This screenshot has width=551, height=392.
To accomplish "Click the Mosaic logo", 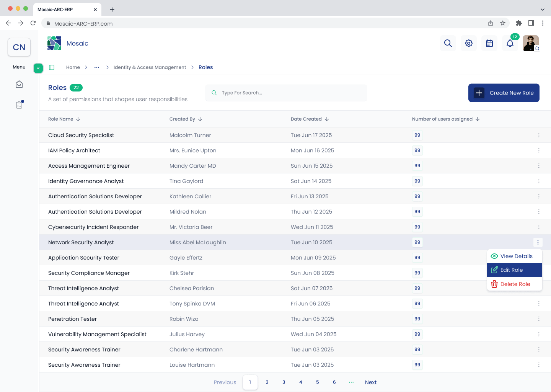I will 54,43.
